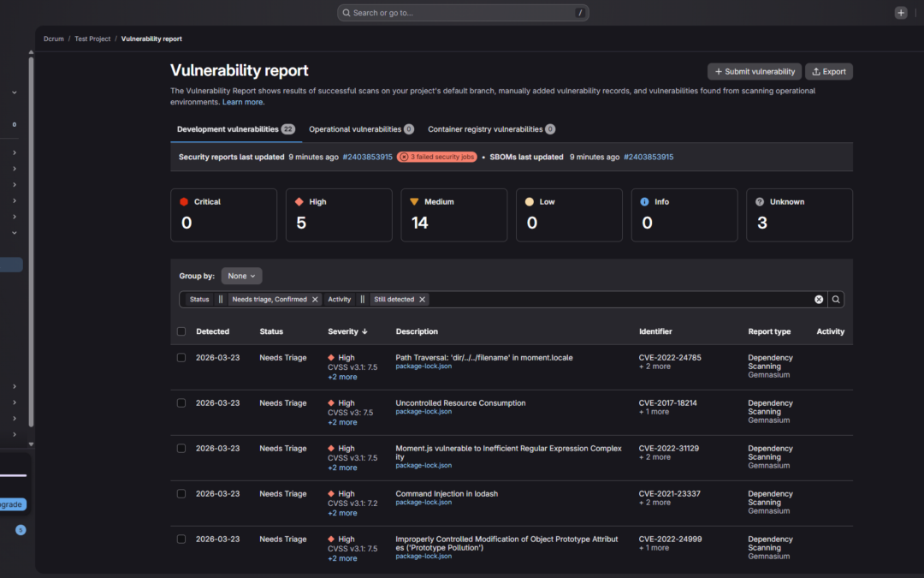Viewport: 924px width, 578px height.
Task: Click the 3 failed security jobs badge
Action: [436, 157]
